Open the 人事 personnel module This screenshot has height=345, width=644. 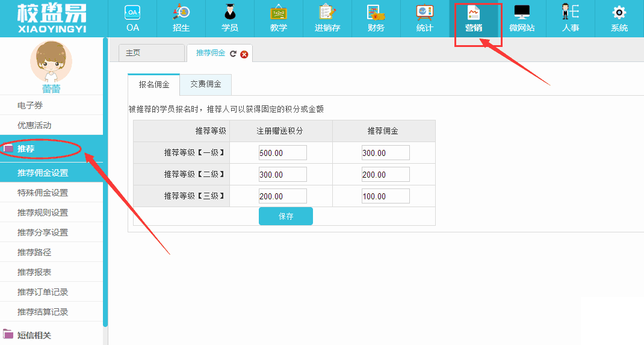coord(571,19)
